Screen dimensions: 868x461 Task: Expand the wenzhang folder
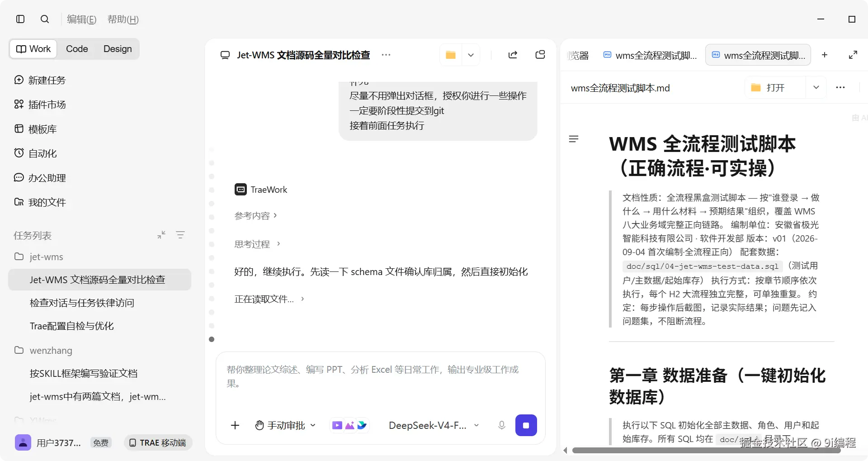click(x=43, y=350)
